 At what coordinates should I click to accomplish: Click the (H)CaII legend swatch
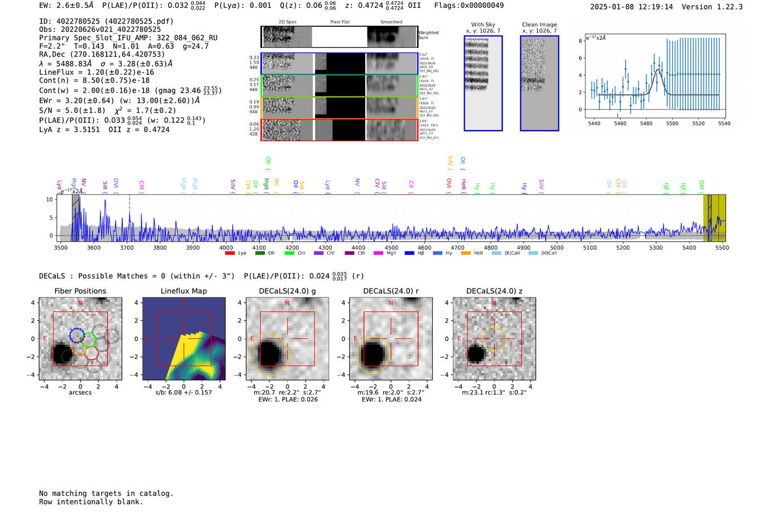click(x=533, y=253)
